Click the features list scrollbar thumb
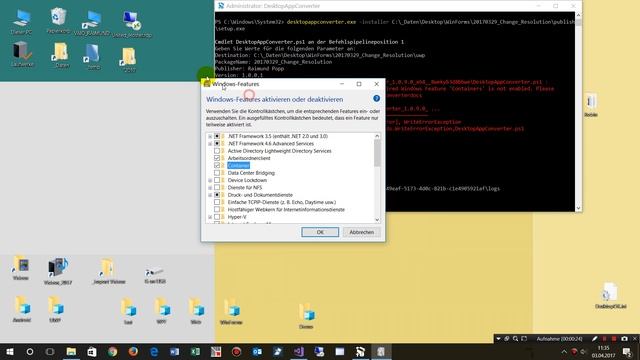 click(377, 153)
